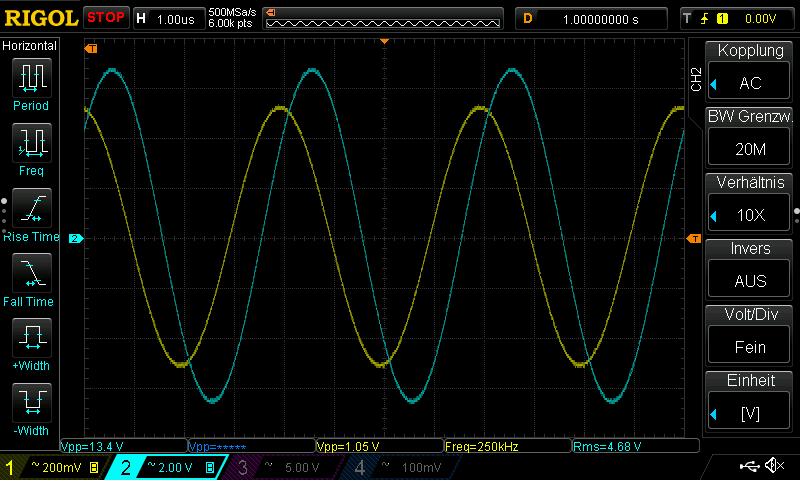This screenshot has height=480, width=800.
Task: Select channel 2 tab showing 2.00 V
Action: pos(168,467)
